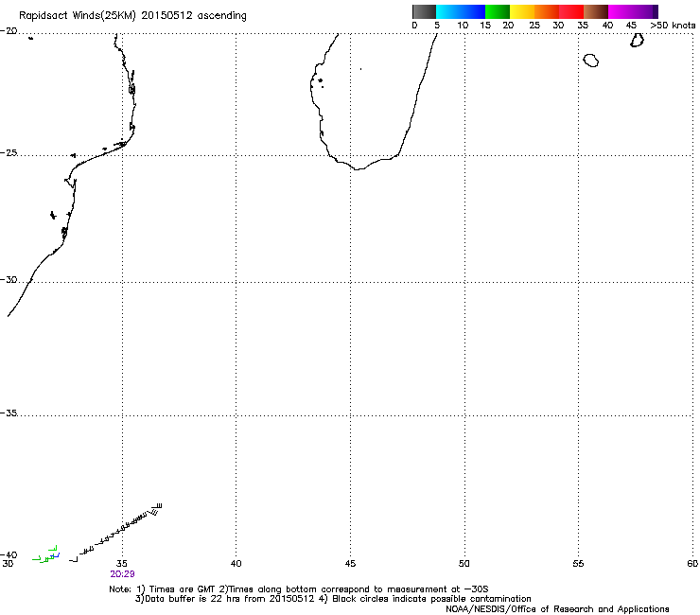700x615 pixels.
Task: Select the '-30' latitude label
Action: (x=9, y=280)
